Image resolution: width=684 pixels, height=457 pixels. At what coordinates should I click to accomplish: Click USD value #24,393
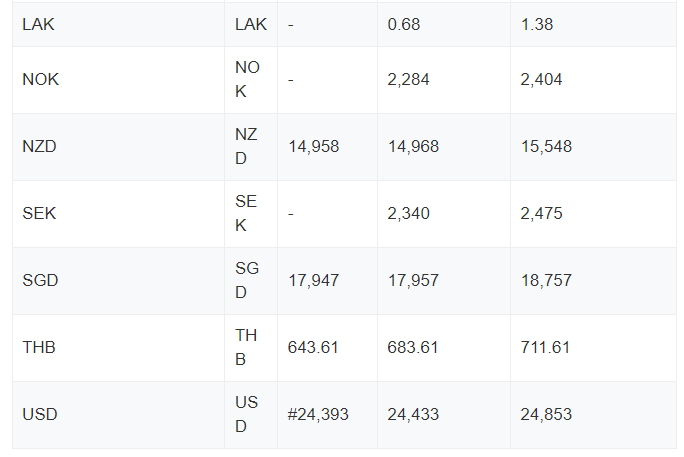coord(318,414)
